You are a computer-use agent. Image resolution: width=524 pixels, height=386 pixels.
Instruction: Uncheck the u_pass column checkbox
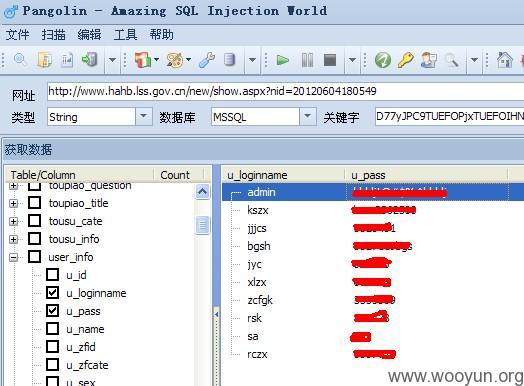pyautogui.click(x=52, y=311)
